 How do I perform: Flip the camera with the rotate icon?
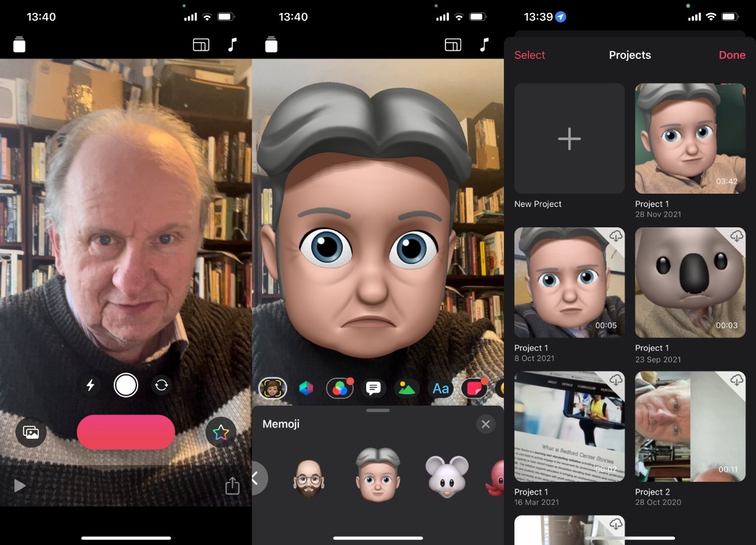(x=161, y=386)
